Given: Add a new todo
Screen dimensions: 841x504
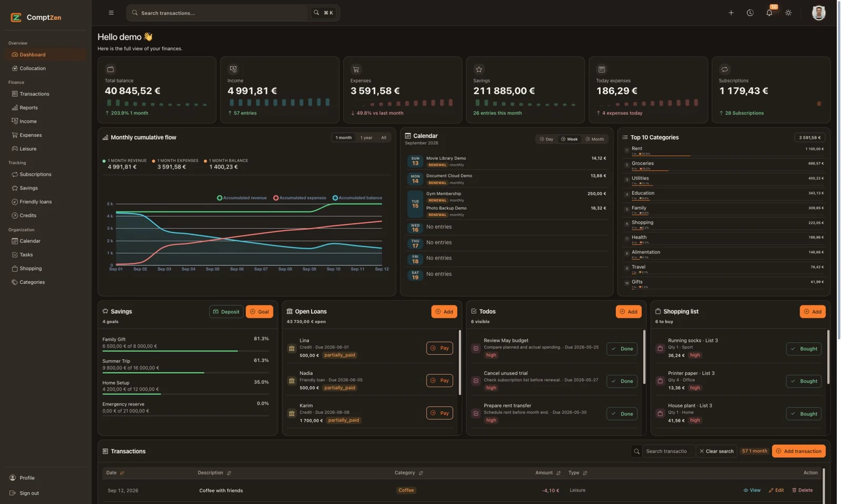Looking at the screenshot, I should (x=629, y=312).
